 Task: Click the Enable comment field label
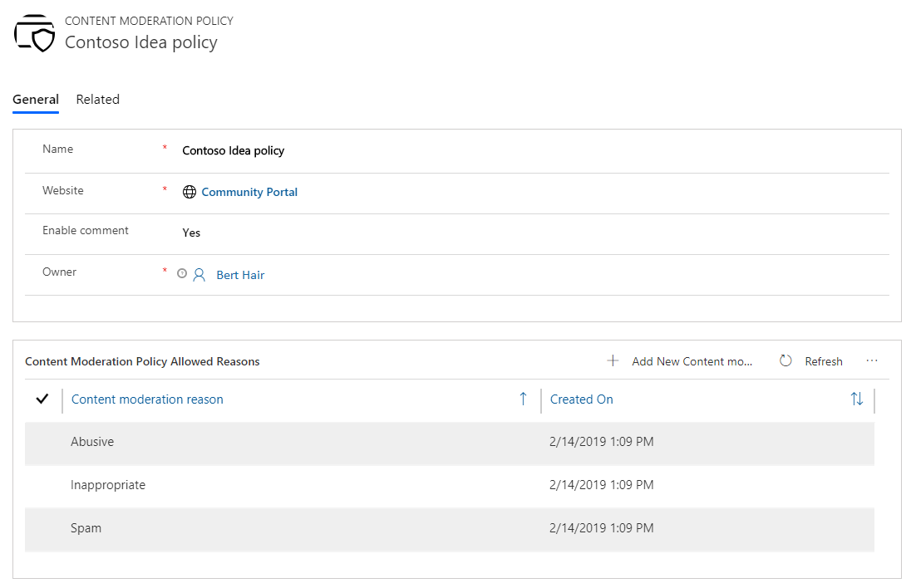click(86, 230)
